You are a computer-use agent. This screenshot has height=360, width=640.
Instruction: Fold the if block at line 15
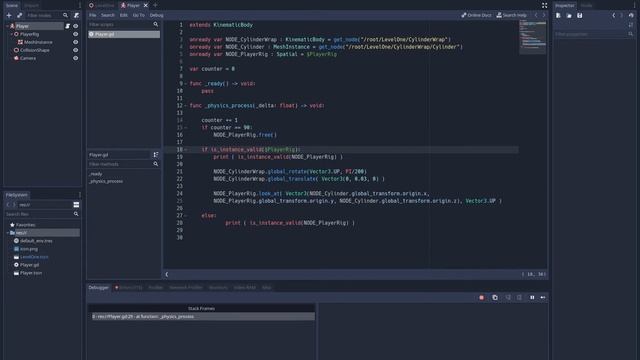[x=186, y=128]
